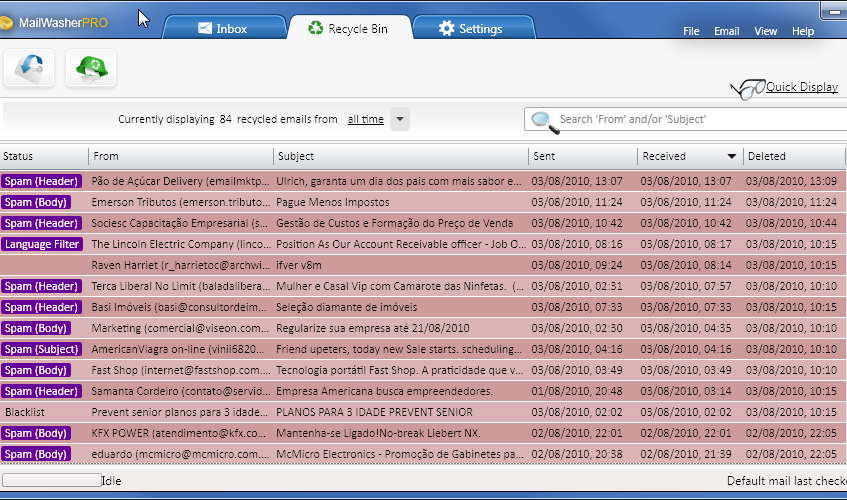This screenshot has height=500, width=847.
Task: Open the File menu
Action: click(691, 31)
